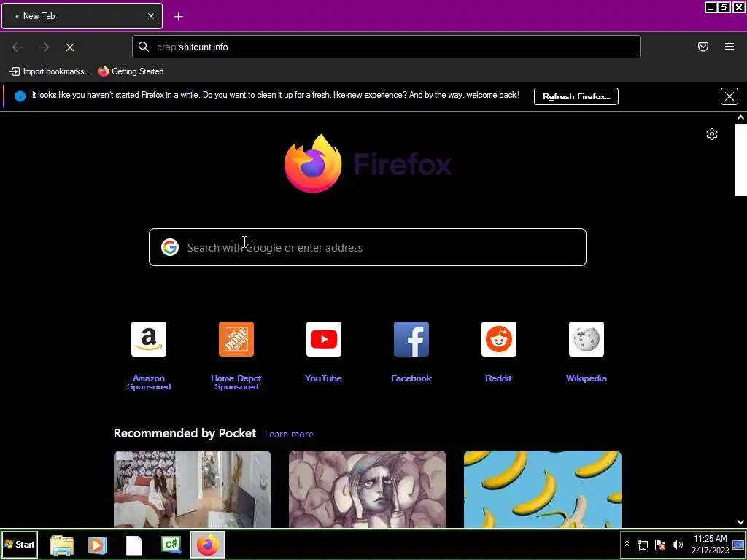747x560 pixels.
Task: Go forward with the right arrow button
Action: pyautogui.click(x=44, y=47)
